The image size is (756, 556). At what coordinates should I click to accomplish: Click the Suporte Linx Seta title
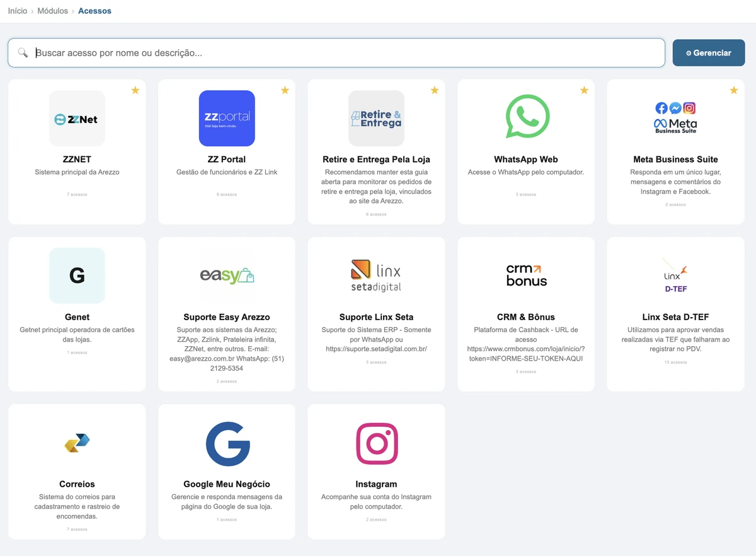click(376, 317)
